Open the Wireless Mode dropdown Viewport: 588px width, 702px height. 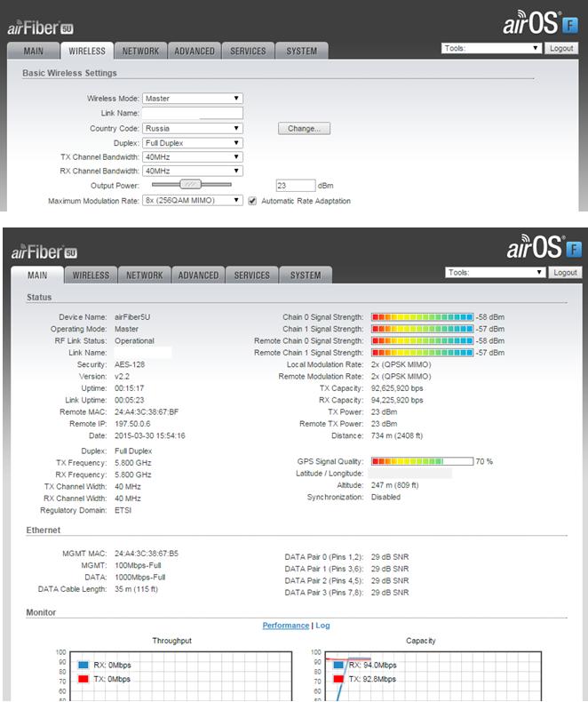[x=193, y=99]
